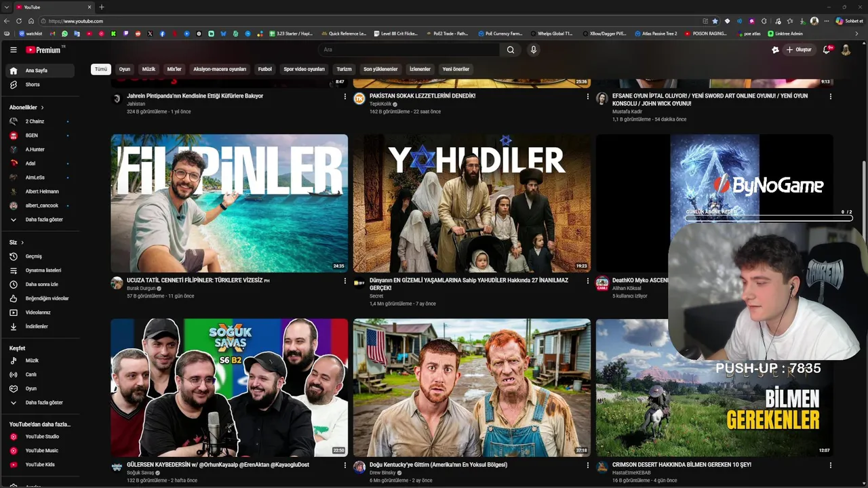Open Videolarınız in the sidebar

pos(41,312)
